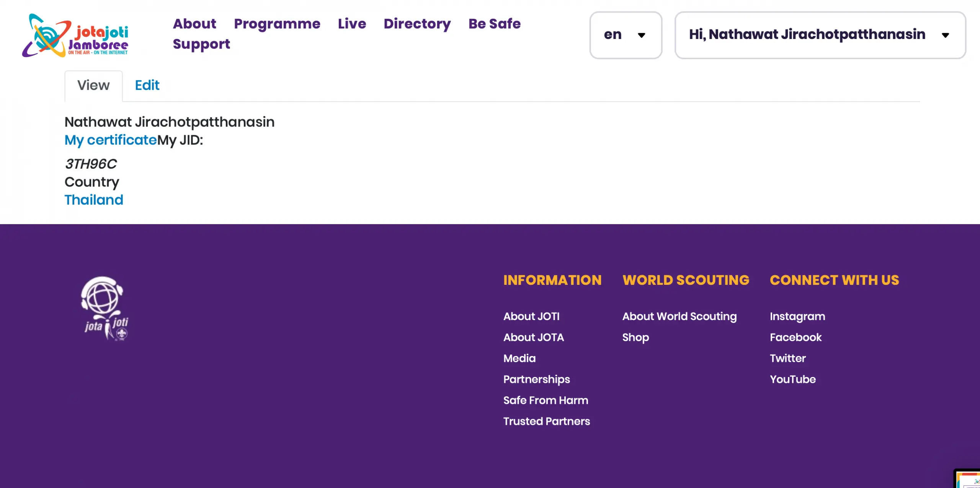This screenshot has height=488, width=980.
Task: Open the Live navigation item
Action: point(352,24)
